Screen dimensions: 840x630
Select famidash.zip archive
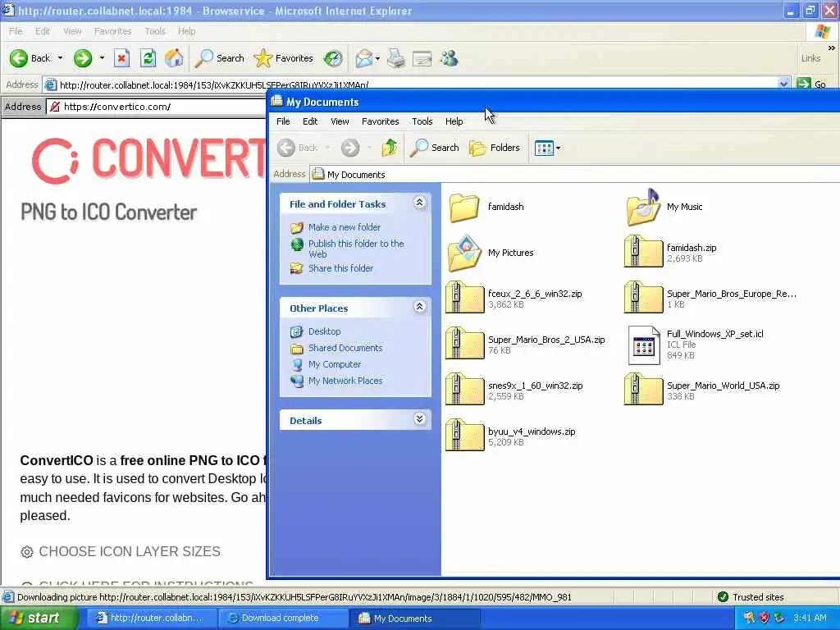[671, 253]
